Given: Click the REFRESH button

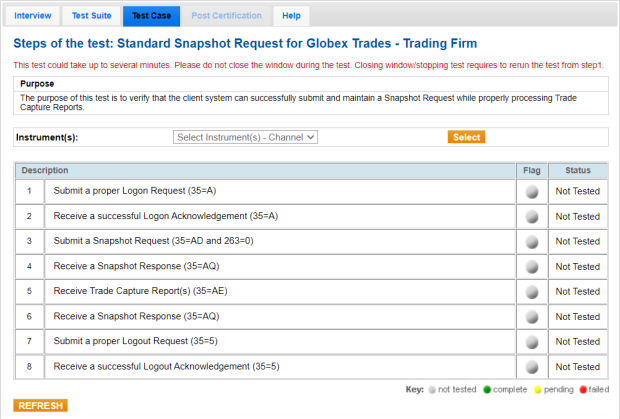Looking at the screenshot, I should (41, 406).
